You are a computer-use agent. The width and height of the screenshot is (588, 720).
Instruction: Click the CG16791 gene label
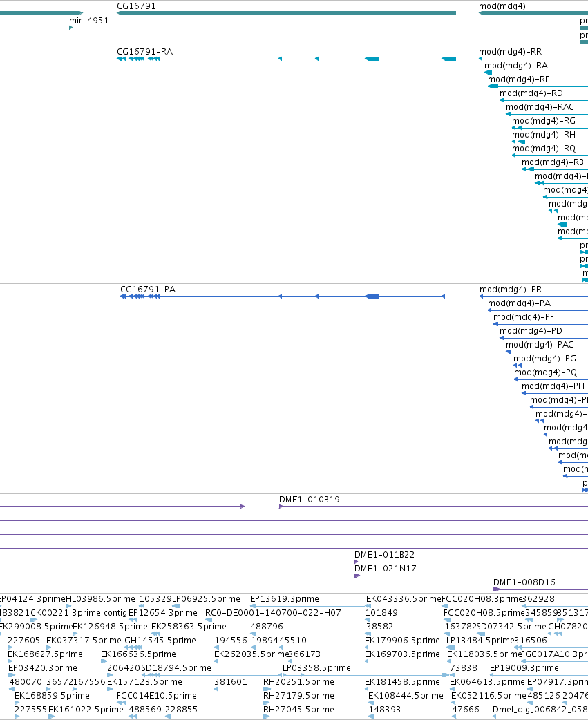click(136, 6)
